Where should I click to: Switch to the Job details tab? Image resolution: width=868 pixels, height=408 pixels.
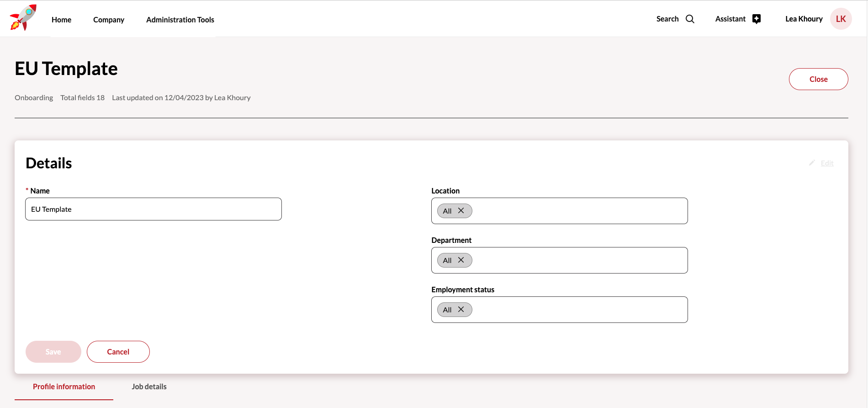click(x=149, y=387)
